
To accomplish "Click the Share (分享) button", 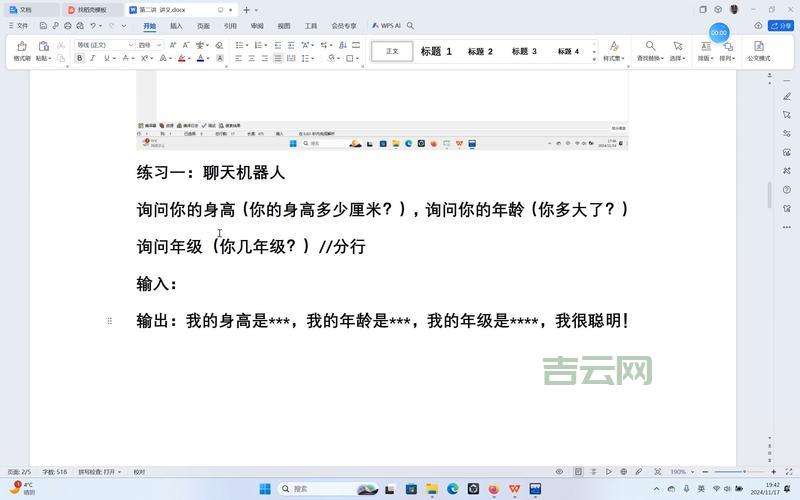I will [781, 26].
